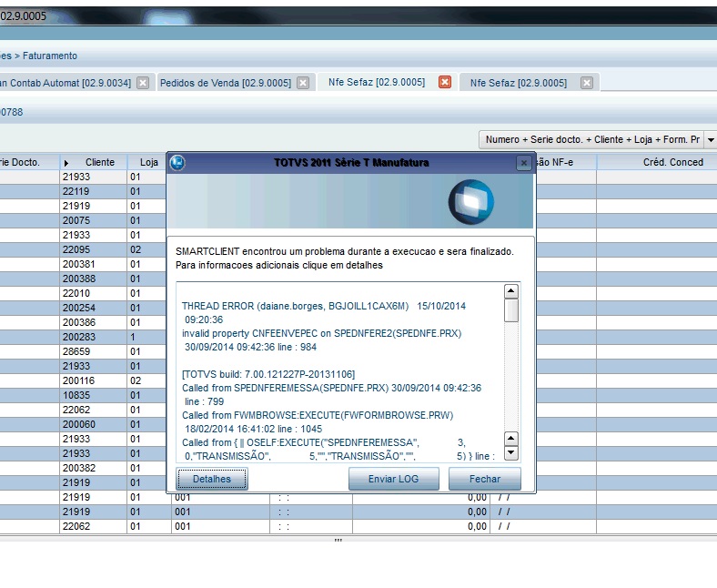
Task: Click the Fechar button
Action: point(485,479)
